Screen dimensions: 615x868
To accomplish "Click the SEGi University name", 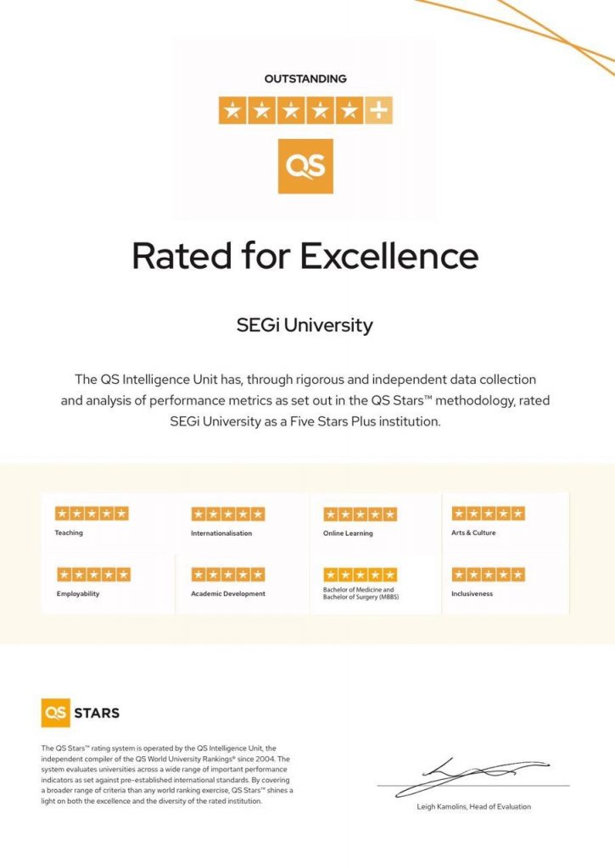I will 305,325.
